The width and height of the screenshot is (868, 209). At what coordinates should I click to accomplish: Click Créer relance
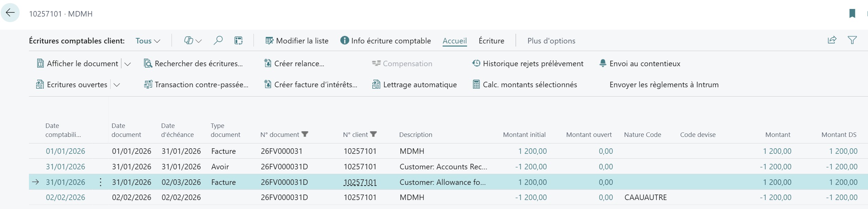[x=294, y=63]
